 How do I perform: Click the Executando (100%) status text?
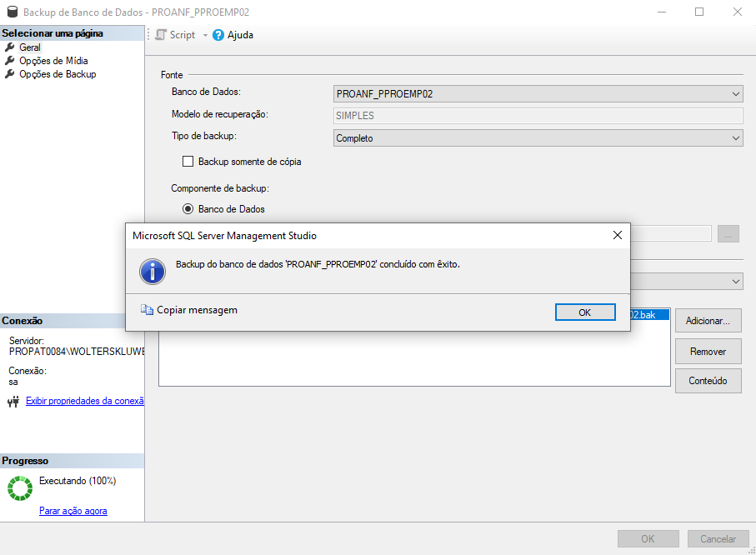[x=78, y=481]
